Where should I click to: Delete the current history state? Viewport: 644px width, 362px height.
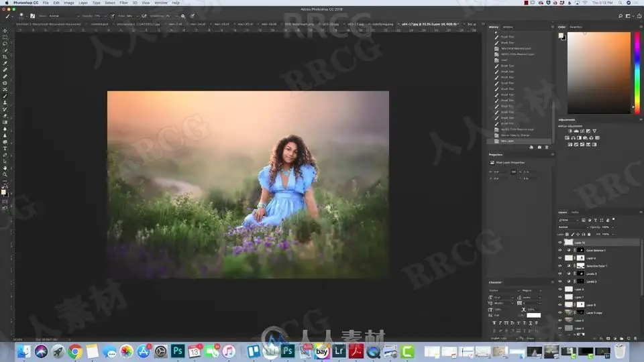pos(547,147)
